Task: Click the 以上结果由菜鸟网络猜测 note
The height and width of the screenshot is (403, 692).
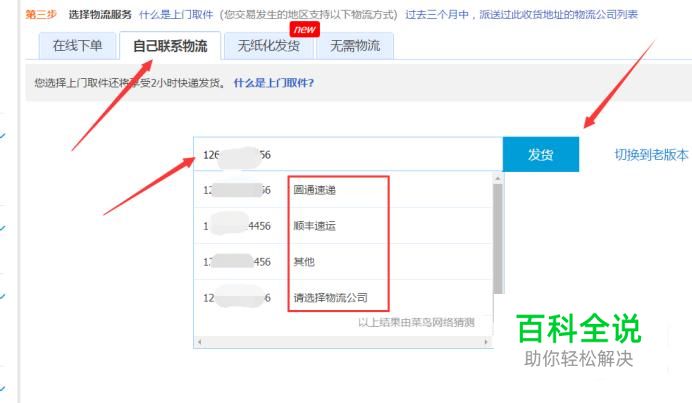Action: coord(416,323)
